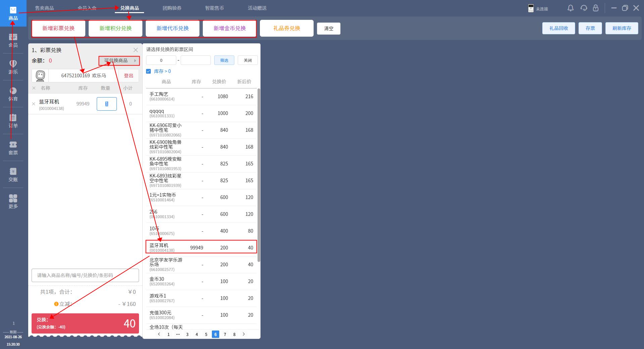Select 手工陶艺 in product list

(201, 96)
